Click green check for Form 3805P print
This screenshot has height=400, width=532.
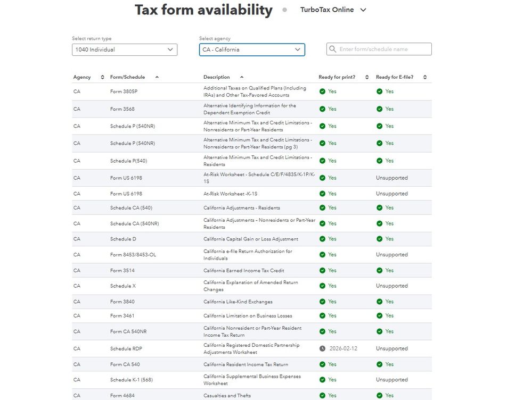pyautogui.click(x=322, y=91)
